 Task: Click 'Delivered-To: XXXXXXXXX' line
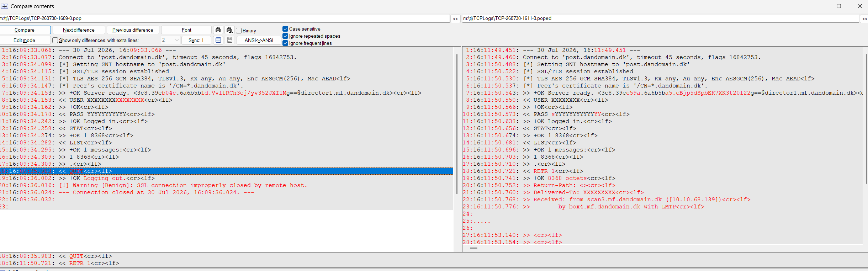[662, 192]
